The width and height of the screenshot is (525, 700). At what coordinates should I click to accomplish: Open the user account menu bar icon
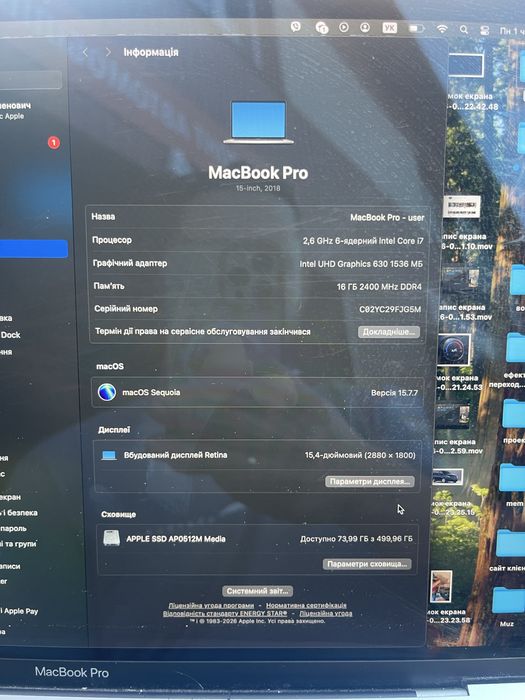pos(365,28)
